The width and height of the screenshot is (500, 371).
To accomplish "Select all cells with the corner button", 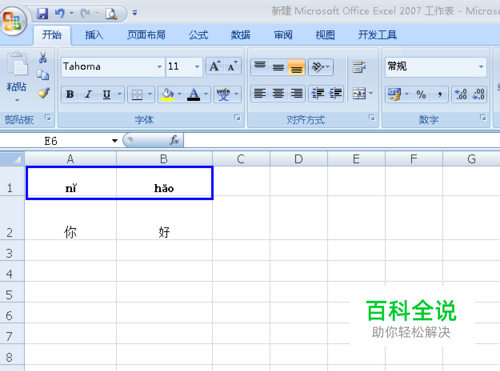I will pyautogui.click(x=12, y=159).
